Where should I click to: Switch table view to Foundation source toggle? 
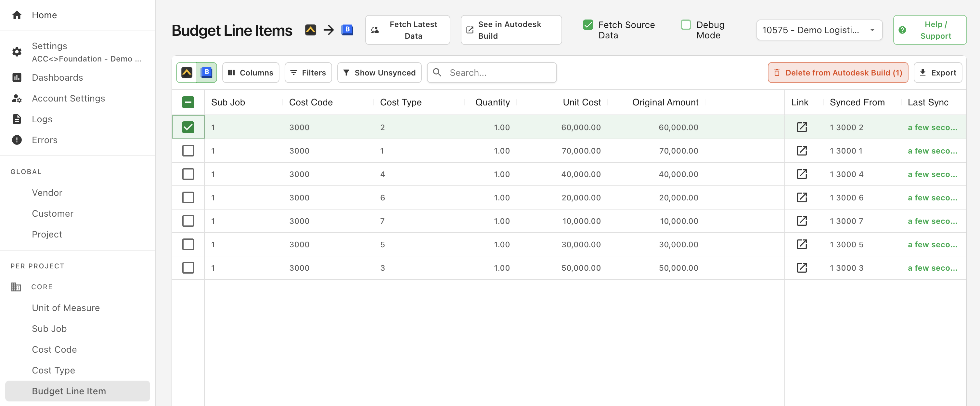[187, 72]
